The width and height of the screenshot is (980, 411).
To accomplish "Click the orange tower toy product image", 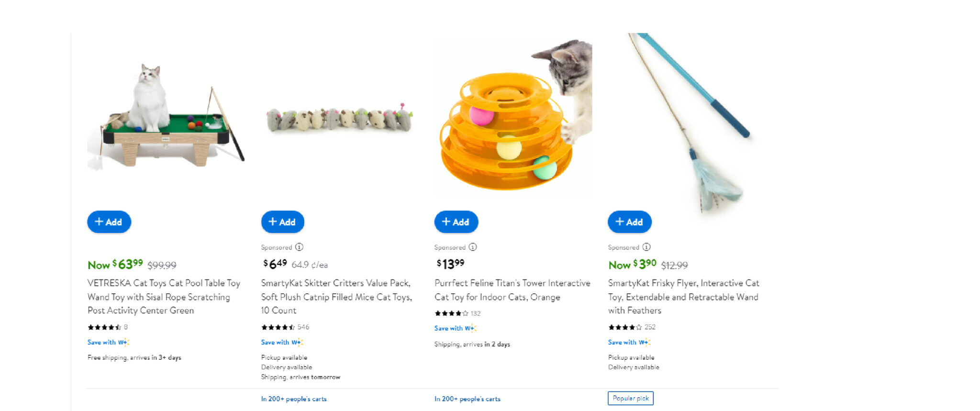I will coord(513,116).
